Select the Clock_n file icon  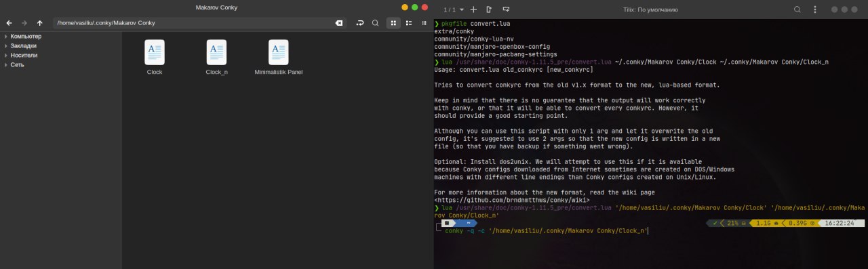coord(216,52)
